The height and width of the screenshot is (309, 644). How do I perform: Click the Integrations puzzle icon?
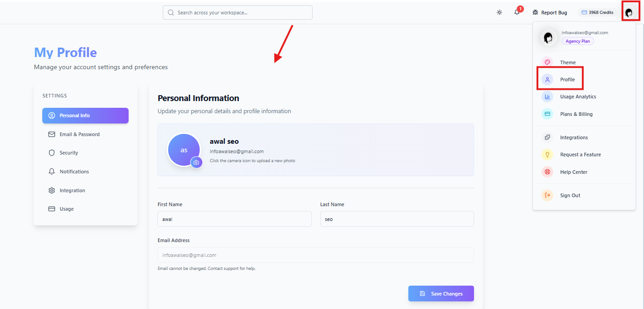coord(547,137)
